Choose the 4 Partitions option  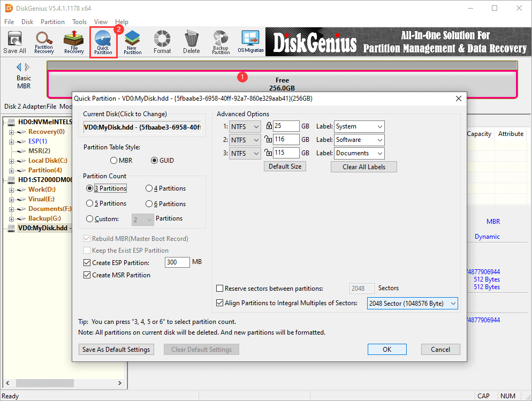(x=149, y=188)
